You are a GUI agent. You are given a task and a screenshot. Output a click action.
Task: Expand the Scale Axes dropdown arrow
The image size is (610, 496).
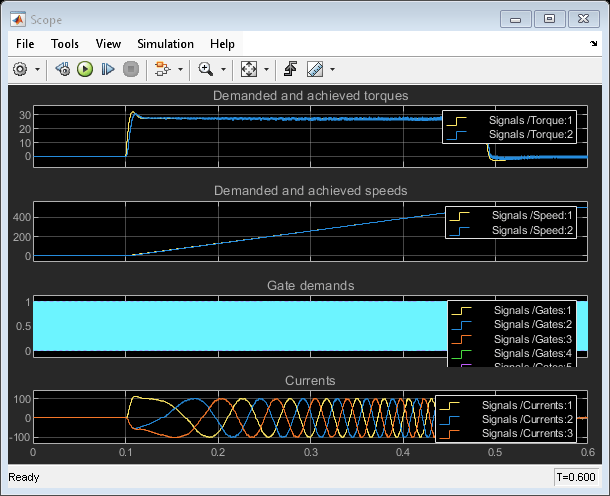[x=267, y=70]
